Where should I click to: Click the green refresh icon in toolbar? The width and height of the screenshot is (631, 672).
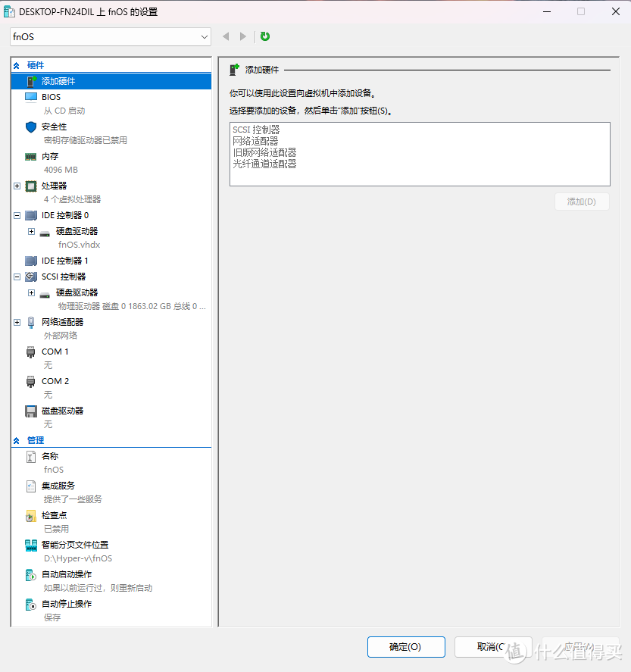point(265,36)
